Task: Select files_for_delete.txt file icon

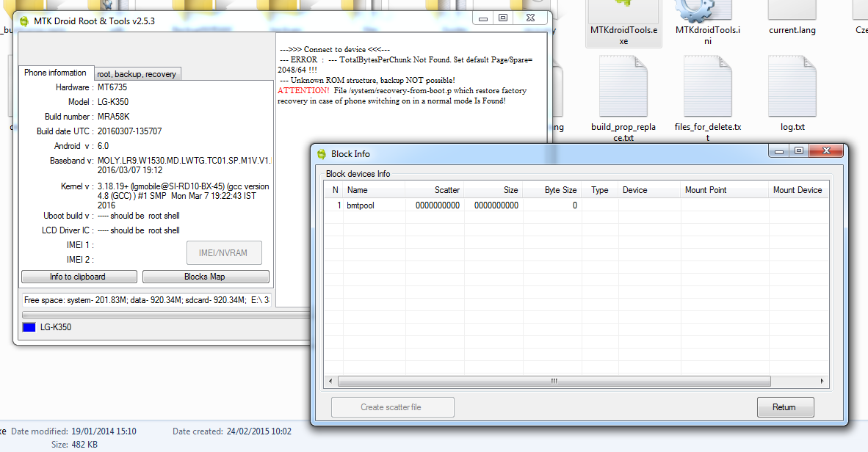Action: tap(707, 98)
